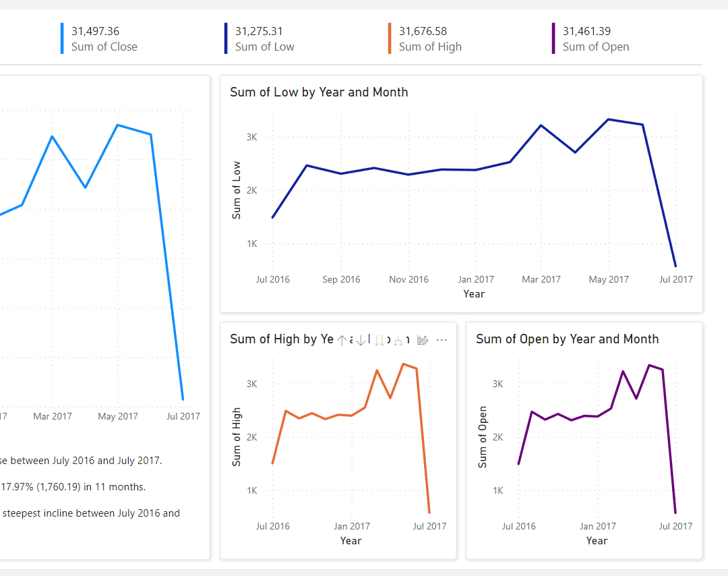
Task: Click the fork-shaped expand level icon
Action: click(398, 341)
